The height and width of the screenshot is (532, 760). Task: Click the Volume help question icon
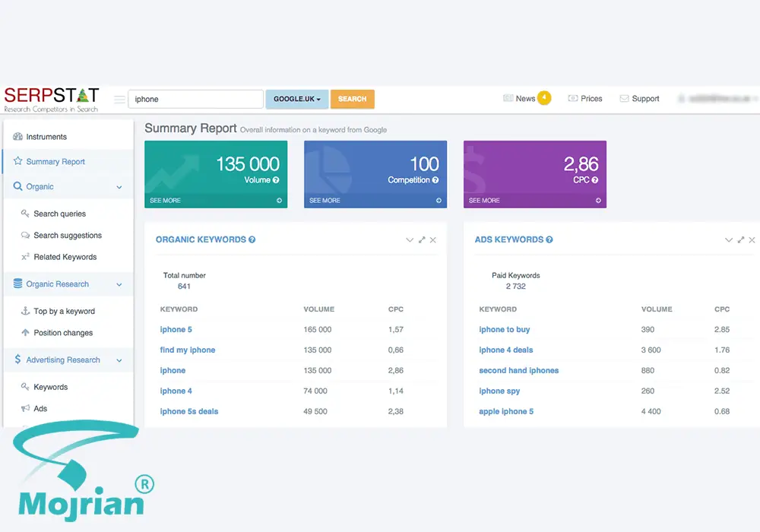click(276, 180)
